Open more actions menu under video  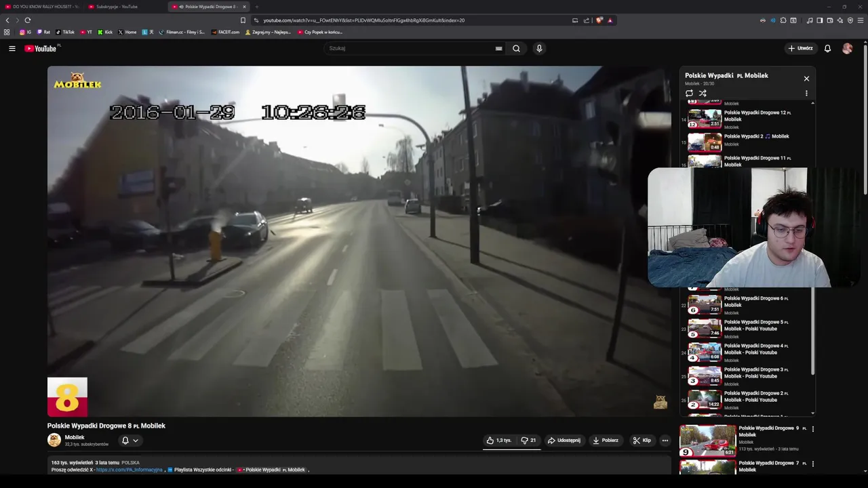[665, 441]
